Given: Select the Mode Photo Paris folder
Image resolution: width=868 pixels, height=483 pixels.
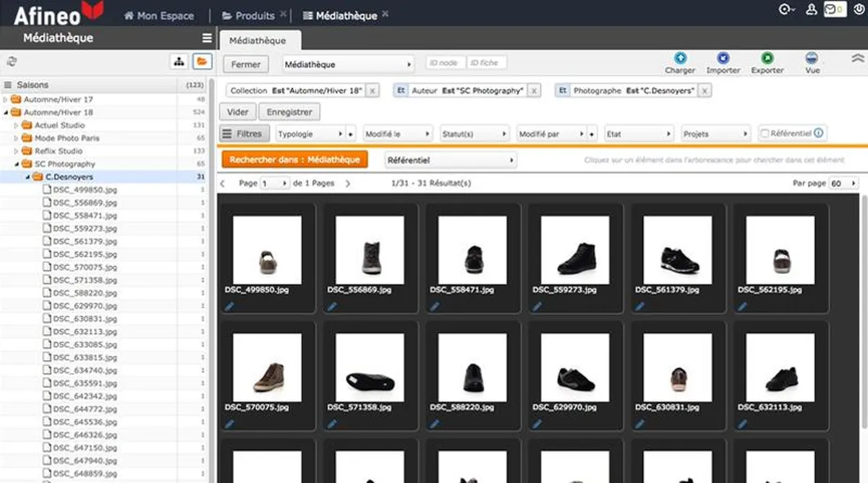Looking at the screenshot, I should coord(67,138).
